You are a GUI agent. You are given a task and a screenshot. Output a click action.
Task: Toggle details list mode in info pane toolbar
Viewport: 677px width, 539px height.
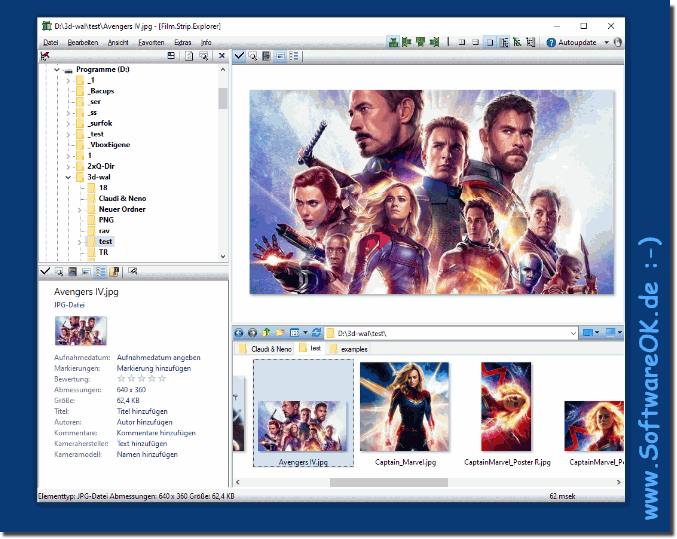[100, 271]
